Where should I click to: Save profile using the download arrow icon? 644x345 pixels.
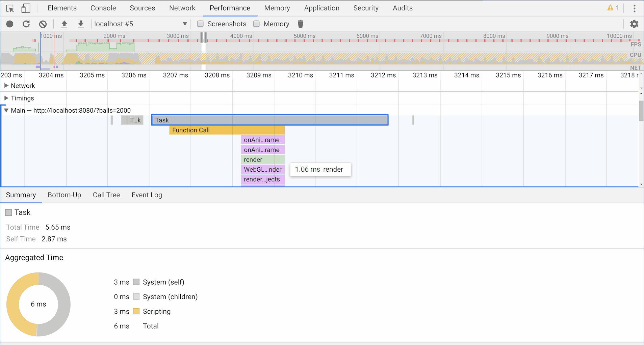click(x=81, y=24)
